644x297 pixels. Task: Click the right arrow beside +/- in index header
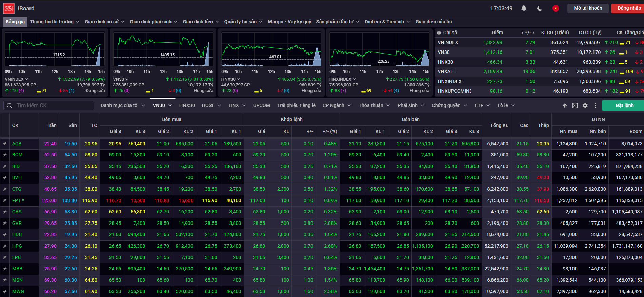pos(534,33)
